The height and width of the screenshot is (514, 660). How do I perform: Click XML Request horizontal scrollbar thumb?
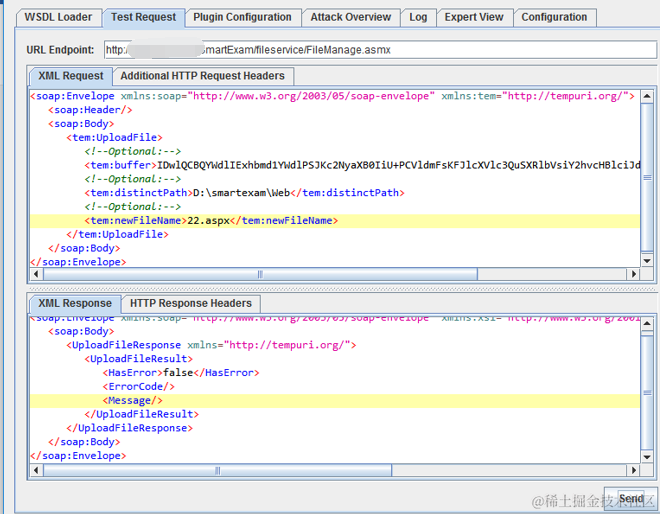click(x=260, y=274)
